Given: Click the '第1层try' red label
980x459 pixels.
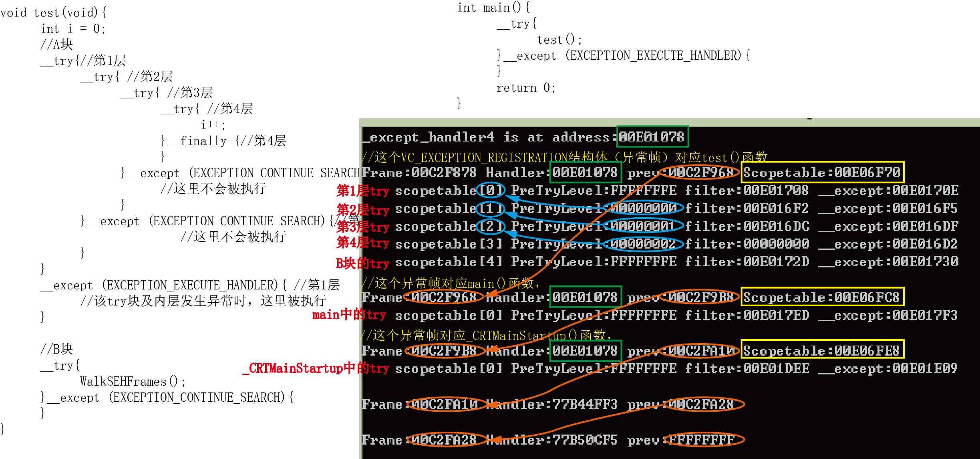Looking at the screenshot, I should [x=363, y=191].
